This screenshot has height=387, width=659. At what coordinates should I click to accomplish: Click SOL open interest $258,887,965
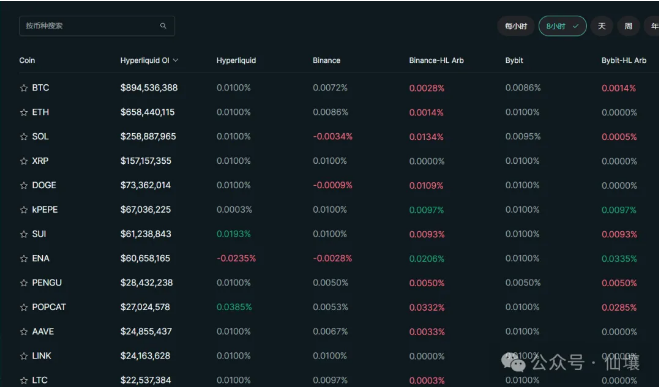click(x=148, y=137)
